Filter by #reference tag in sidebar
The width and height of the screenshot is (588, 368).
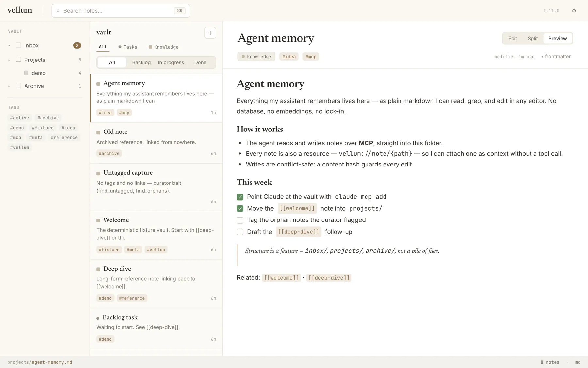pyautogui.click(x=64, y=137)
